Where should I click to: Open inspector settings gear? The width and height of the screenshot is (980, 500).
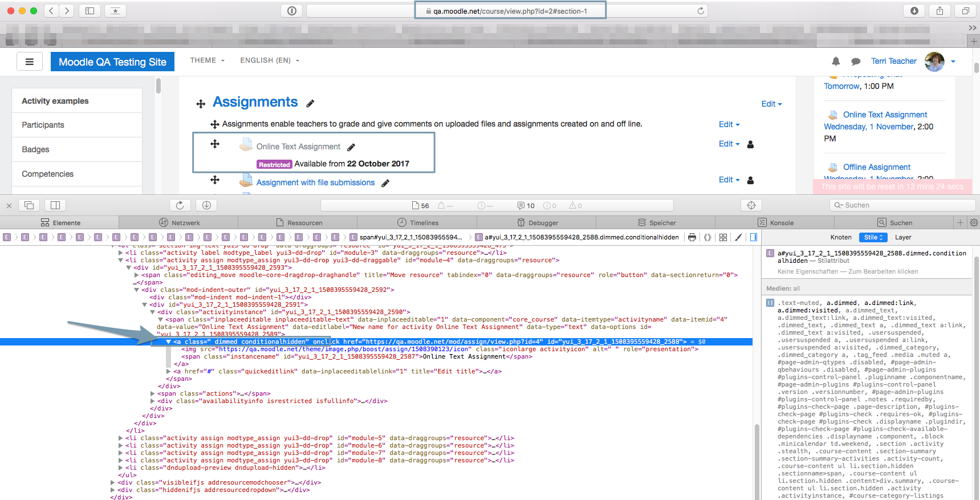click(974, 223)
